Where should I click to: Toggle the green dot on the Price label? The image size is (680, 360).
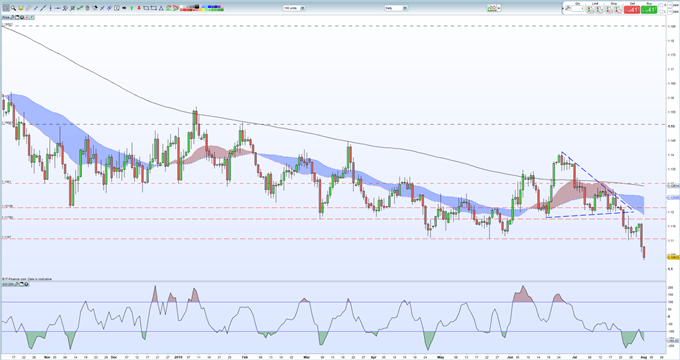[x=32, y=17]
